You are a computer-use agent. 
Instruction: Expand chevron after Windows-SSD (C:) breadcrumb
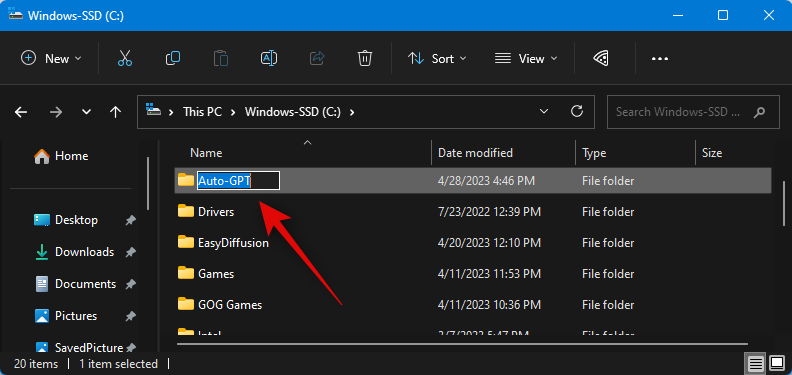click(352, 112)
